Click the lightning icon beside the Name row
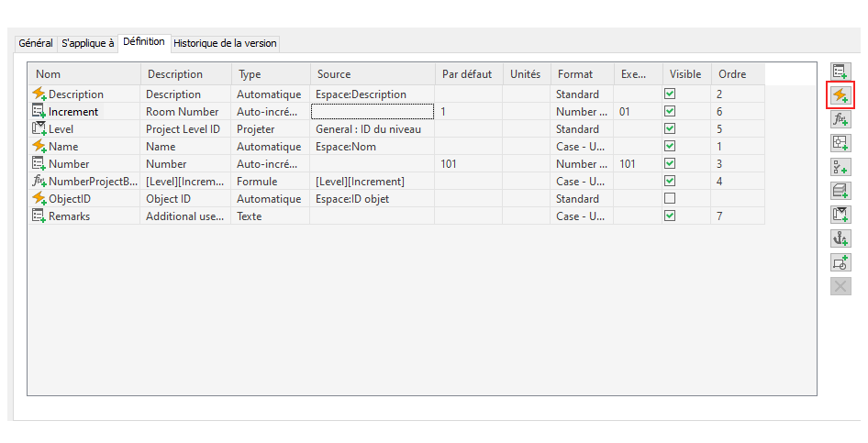Viewport: 868px width, 443px height. tap(39, 147)
